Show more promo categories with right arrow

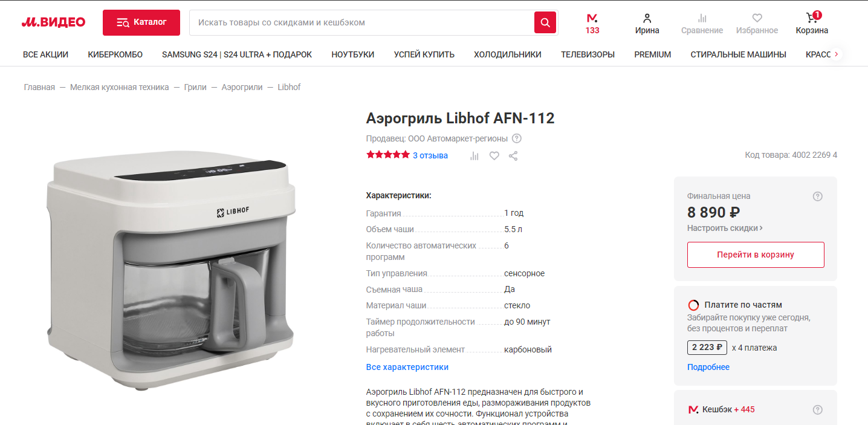pyautogui.click(x=836, y=54)
